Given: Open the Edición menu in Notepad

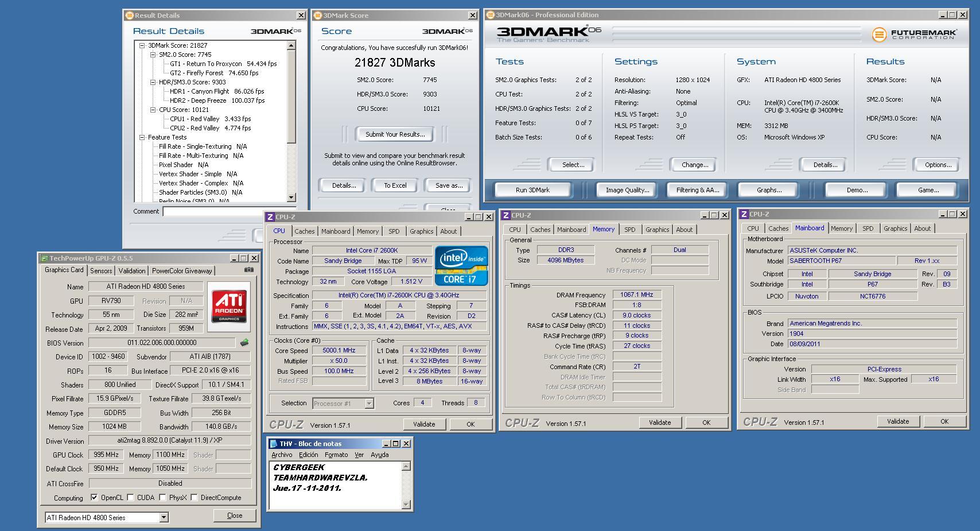Looking at the screenshot, I should click(308, 455).
